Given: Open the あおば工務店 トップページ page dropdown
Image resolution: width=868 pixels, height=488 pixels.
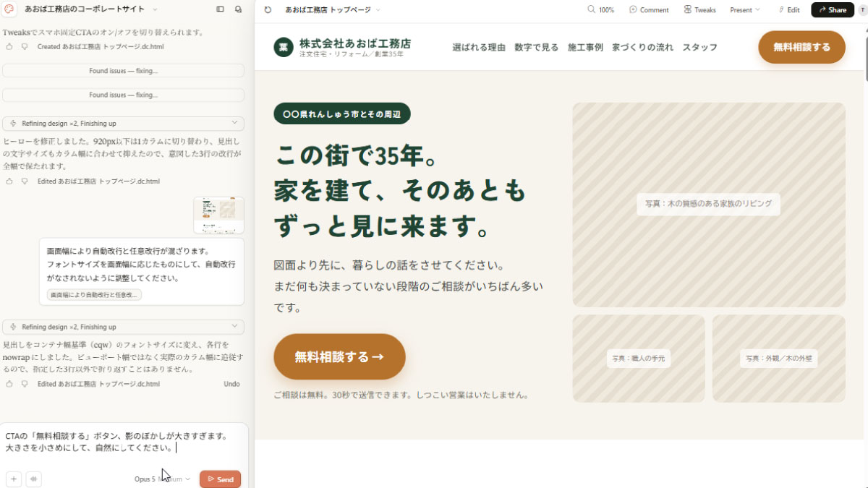Looking at the screenshot, I should click(333, 10).
